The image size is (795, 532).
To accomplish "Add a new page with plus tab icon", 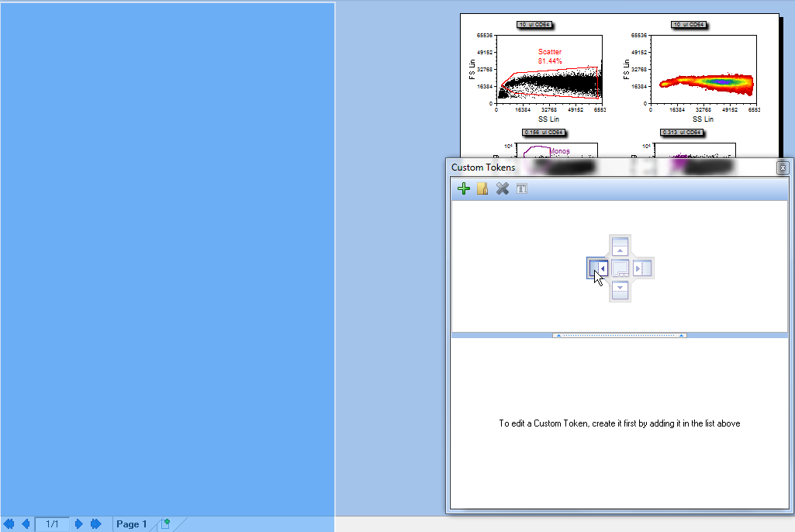I will click(165, 524).
